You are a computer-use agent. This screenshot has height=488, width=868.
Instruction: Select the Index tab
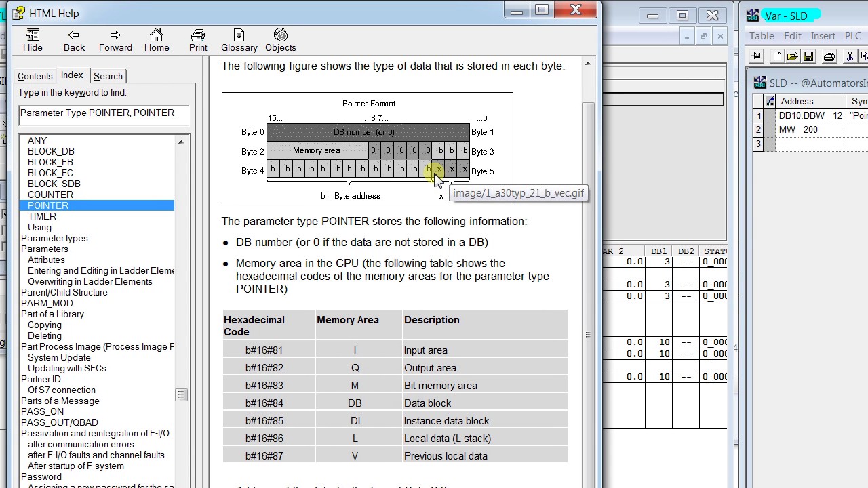coord(72,75)
